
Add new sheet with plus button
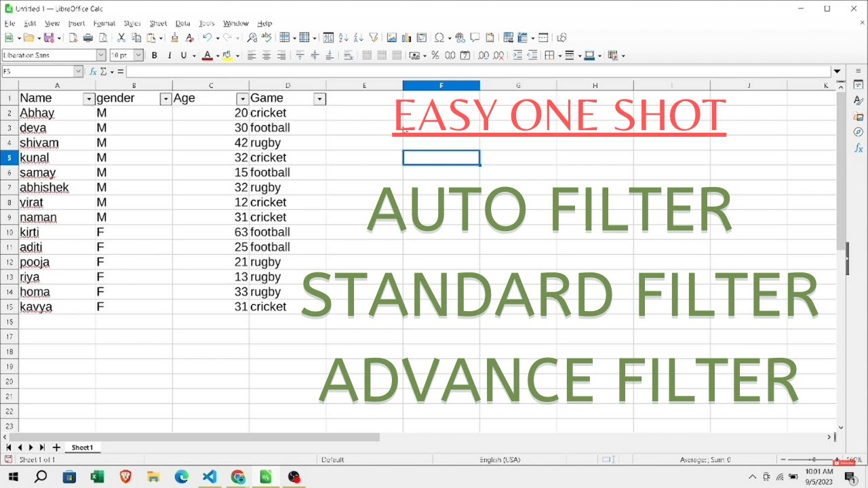[x=56, y=447]
